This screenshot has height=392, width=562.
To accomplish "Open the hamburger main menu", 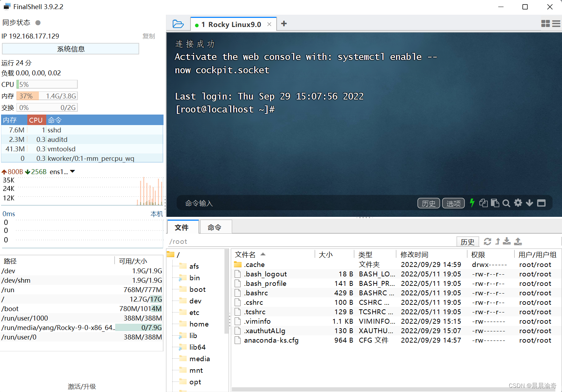I will 556,23.
